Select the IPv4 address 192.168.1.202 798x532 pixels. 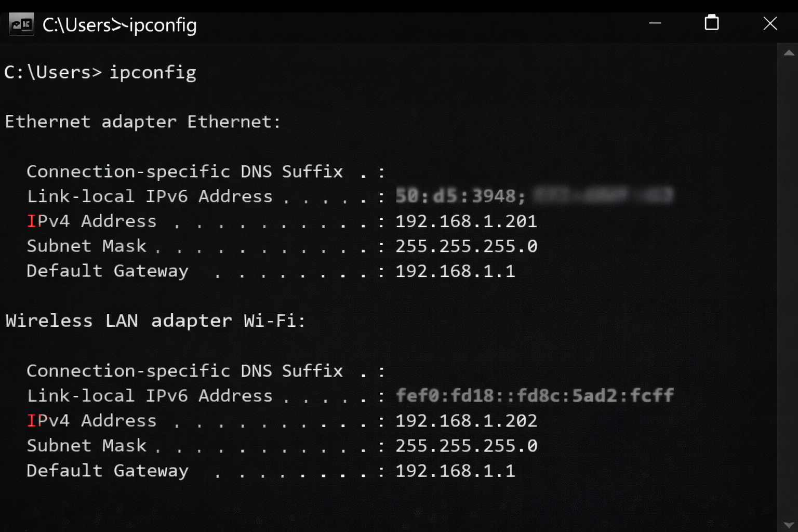click(x=466, y=420)
